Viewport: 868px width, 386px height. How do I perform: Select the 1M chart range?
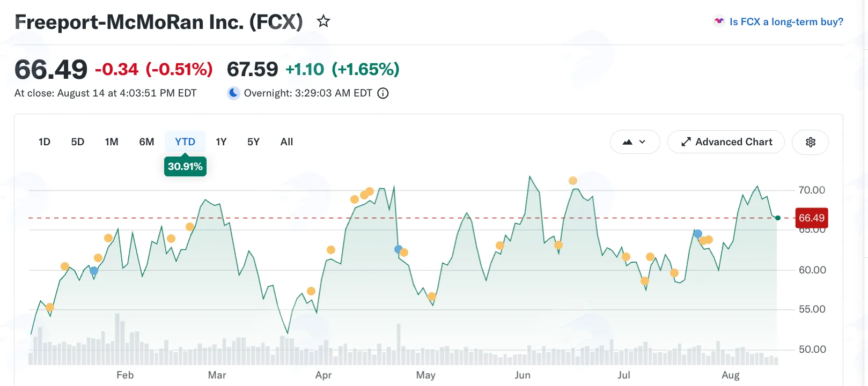click(112, 142)
